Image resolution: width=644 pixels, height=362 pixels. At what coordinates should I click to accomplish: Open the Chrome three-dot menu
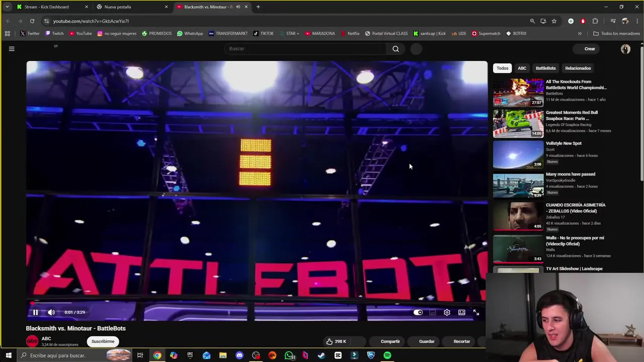tap(637, 21)
